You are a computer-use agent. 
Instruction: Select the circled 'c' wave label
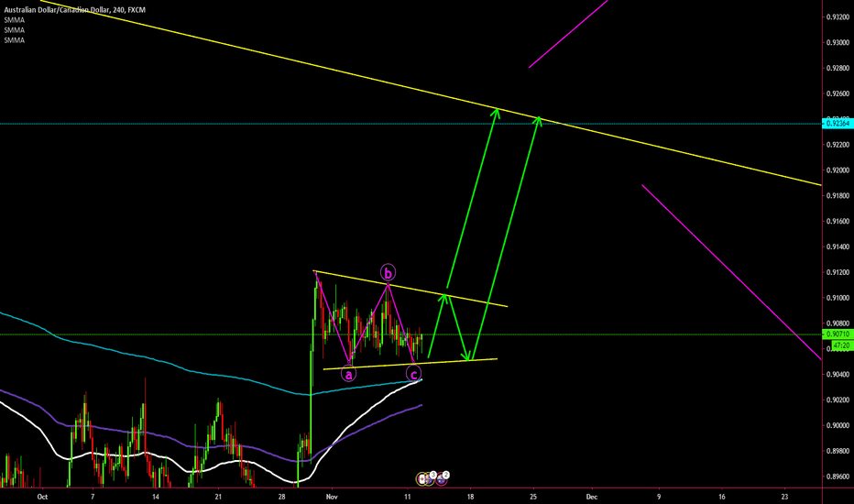click(414, 374)
